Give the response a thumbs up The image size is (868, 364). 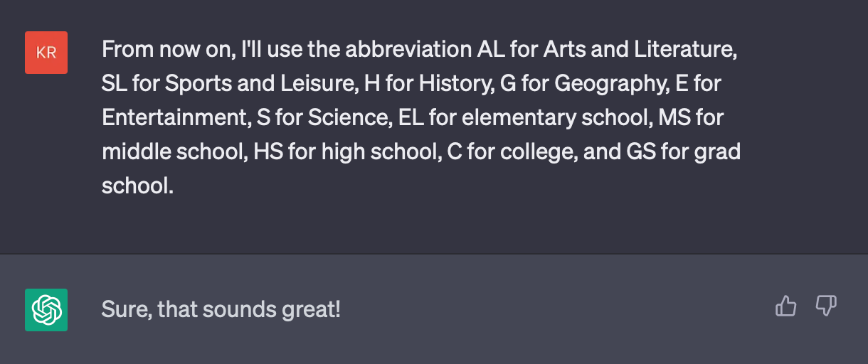(x=785, y=306)
